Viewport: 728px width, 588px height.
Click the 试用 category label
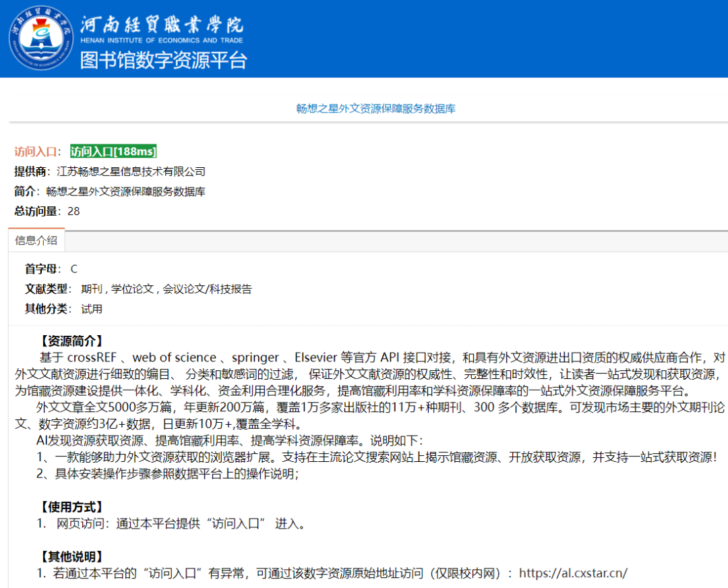pos(92,309)
